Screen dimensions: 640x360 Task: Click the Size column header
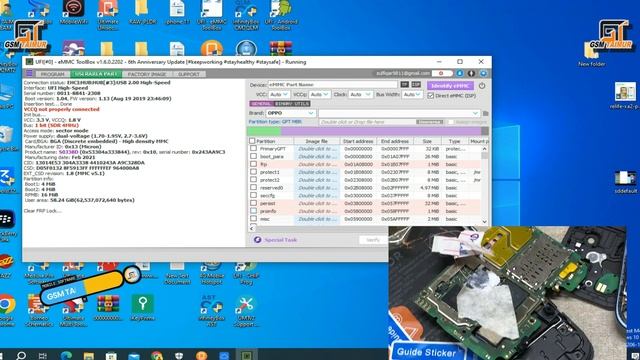tap(427, 141)
